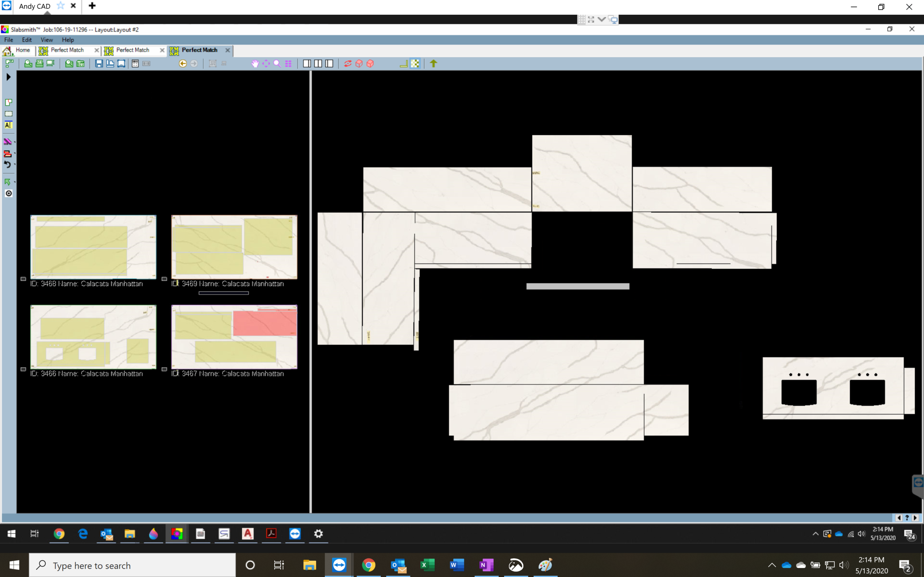Click the red refresh arrows icon

348,64
